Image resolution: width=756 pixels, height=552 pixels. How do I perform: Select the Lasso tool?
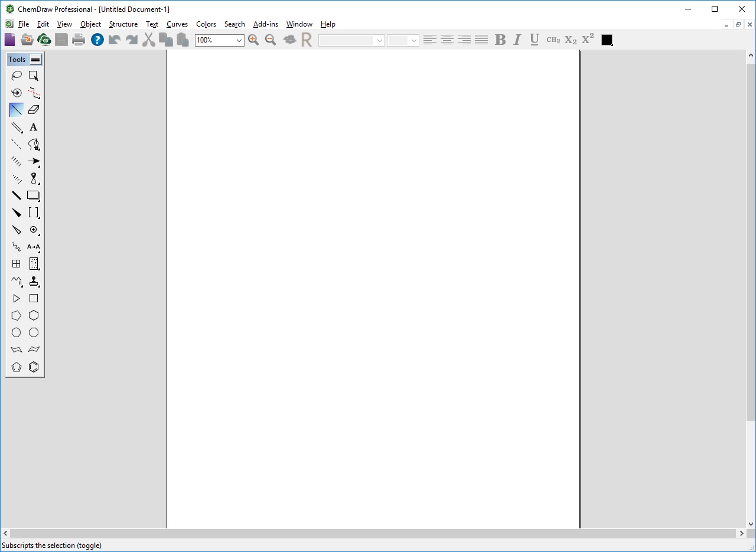pos(17,76)
